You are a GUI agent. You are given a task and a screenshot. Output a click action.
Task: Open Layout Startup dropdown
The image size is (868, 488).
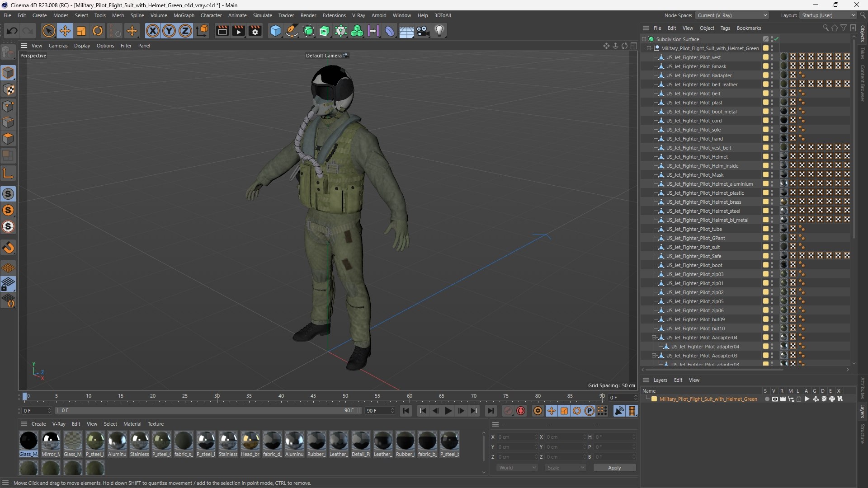coord(827,15)
